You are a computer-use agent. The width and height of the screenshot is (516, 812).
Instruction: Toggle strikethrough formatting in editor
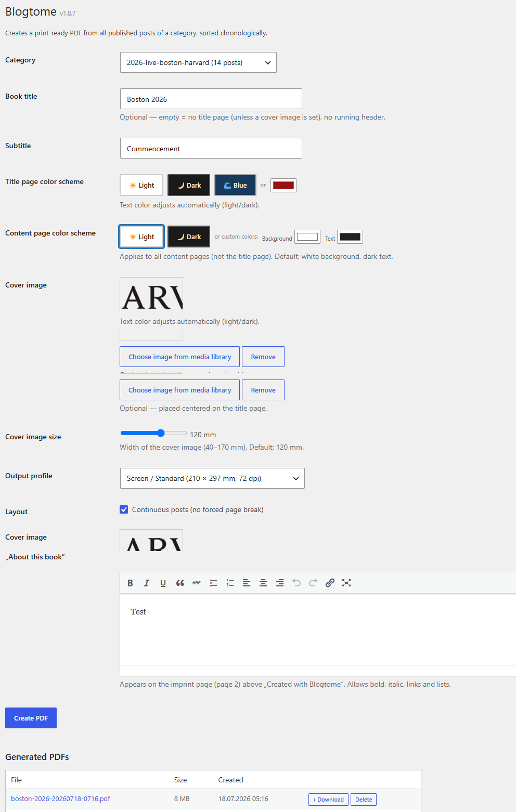point(197,583)
